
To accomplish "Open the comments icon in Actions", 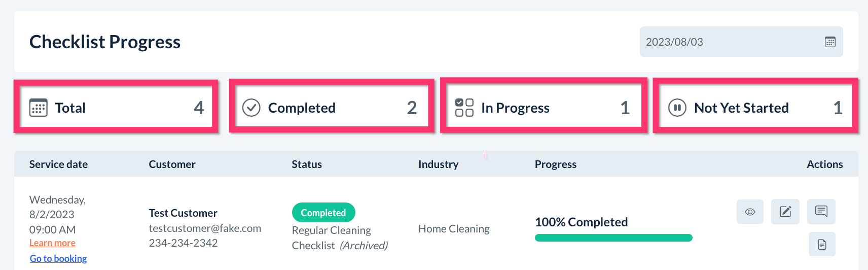I will [821, 212].
